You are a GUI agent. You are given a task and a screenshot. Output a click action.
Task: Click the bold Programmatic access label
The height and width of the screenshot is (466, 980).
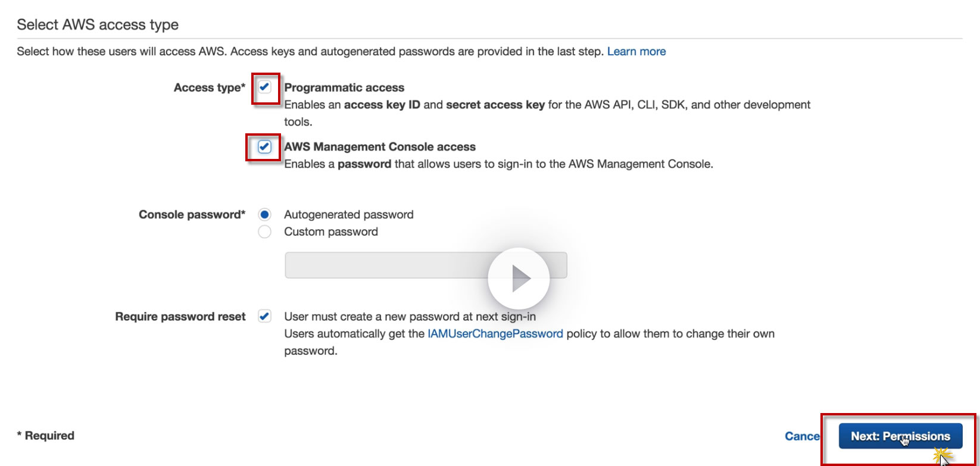[344, 87]
